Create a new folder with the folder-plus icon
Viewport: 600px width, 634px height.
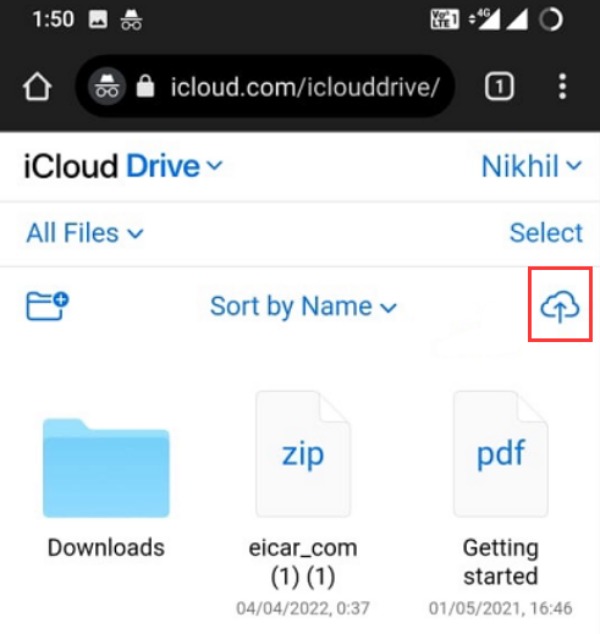47,306
